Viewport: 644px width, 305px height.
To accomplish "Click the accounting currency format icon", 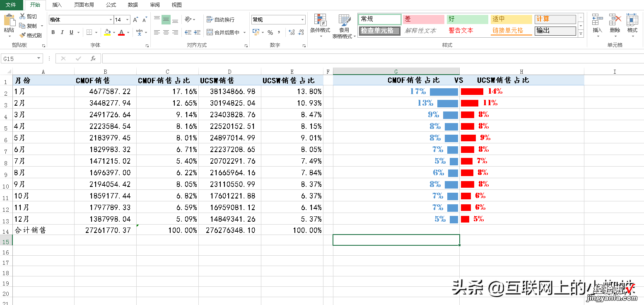I will coord(256,32).
